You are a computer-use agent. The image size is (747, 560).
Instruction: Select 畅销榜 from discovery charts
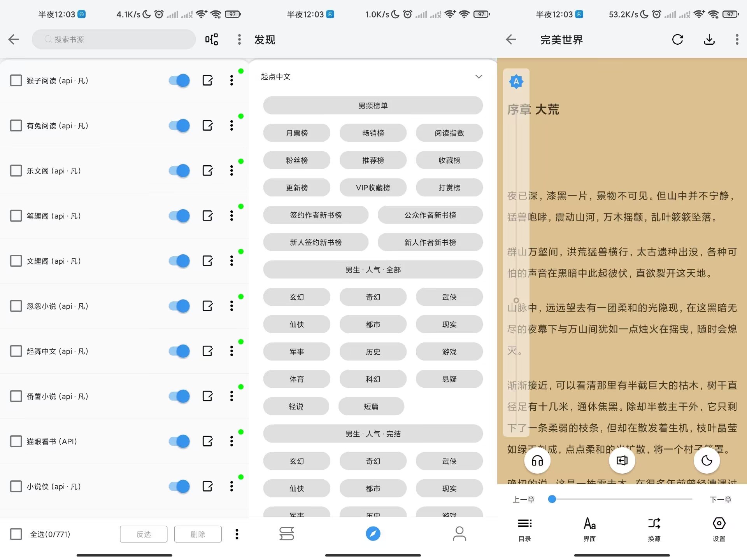(372, 133)
